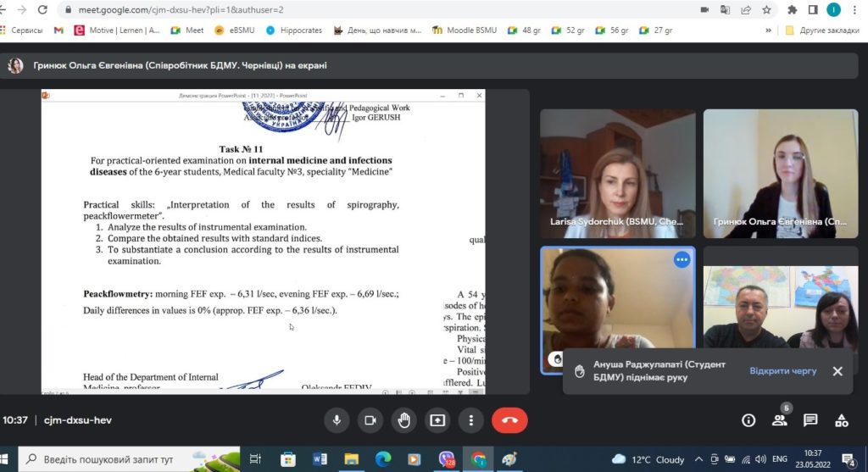868x472 pixels.
Task: Click the share page icon in address bar
Action: (x=746, y=10)
